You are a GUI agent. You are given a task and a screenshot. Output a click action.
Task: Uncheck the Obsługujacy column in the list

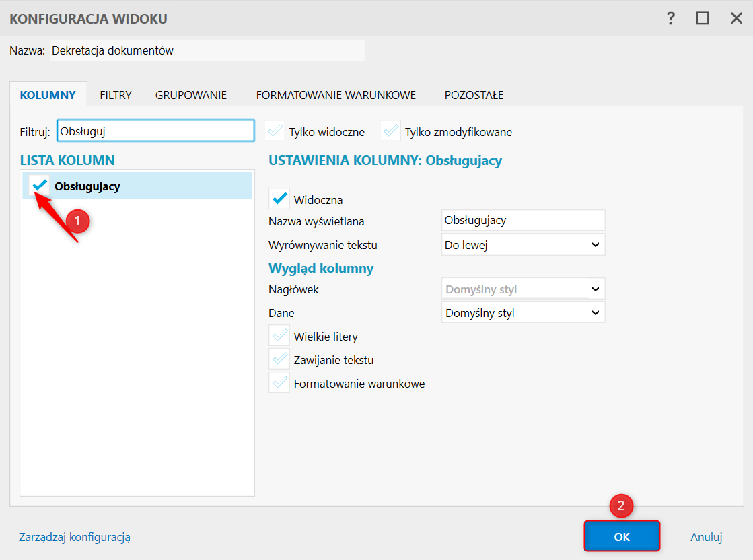coord(40,185)
